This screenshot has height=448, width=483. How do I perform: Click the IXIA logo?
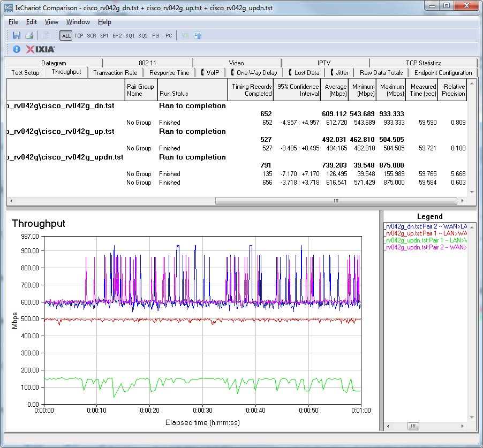point(40,49)
